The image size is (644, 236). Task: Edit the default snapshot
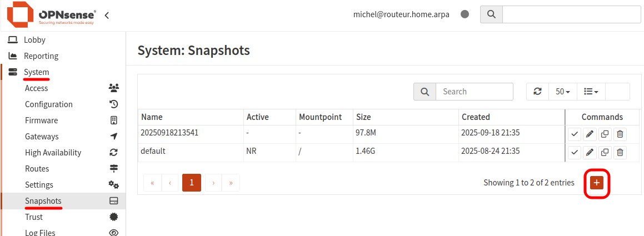pyautogui.click(x=590, y=152)
